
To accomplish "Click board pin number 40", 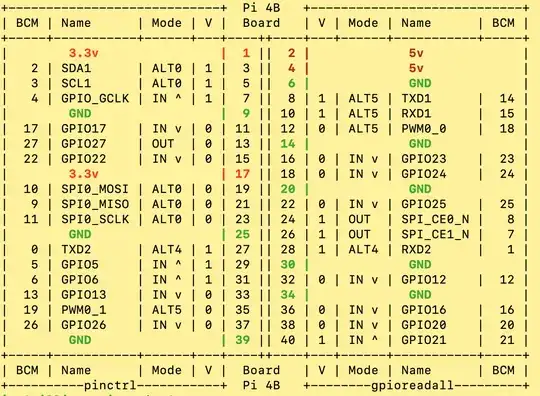I will (x=288, y=340).
